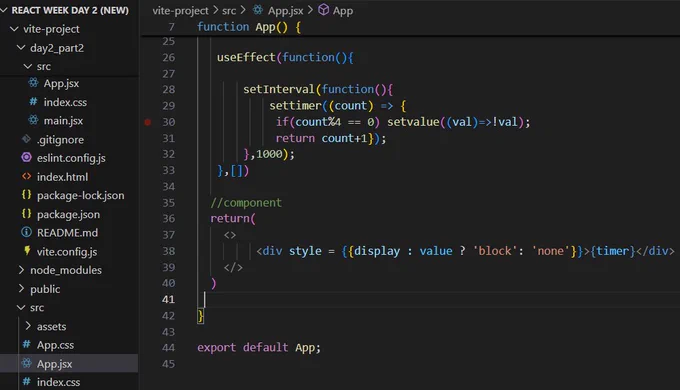Click hash icon of bottom index.css
This screenshot has height=390, width=680.
26,382
